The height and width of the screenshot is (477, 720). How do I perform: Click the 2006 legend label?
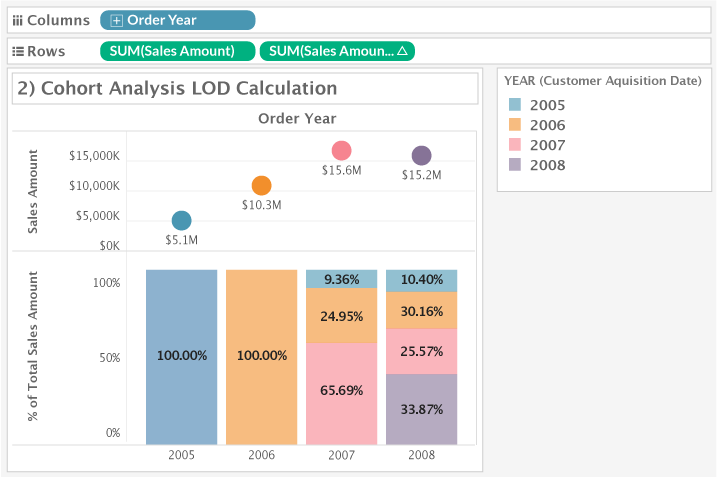click(547, 125)
